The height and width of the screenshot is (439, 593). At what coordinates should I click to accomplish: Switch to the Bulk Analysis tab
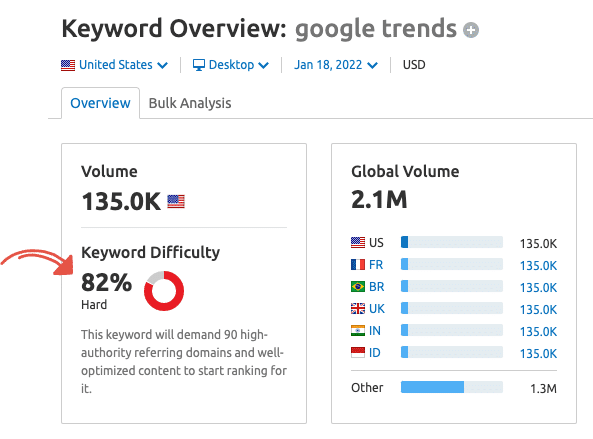pyautogui.click(x=190, y=103)
